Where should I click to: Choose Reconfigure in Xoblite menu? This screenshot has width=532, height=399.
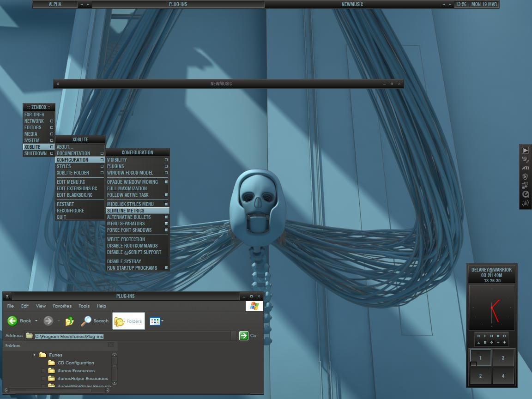(80, 211)
